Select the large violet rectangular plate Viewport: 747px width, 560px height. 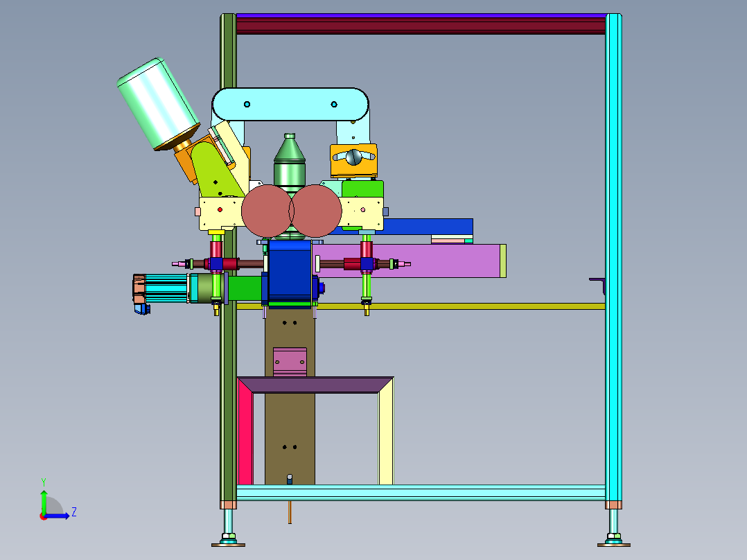tap(410, 261)
